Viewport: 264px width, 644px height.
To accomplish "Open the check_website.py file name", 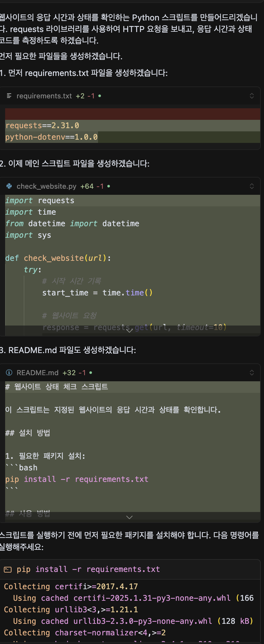I will pyautogui.click(x=46, y=186).
